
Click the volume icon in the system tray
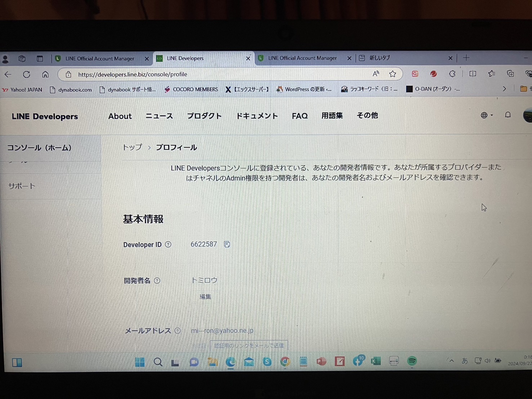coord(487,360)
